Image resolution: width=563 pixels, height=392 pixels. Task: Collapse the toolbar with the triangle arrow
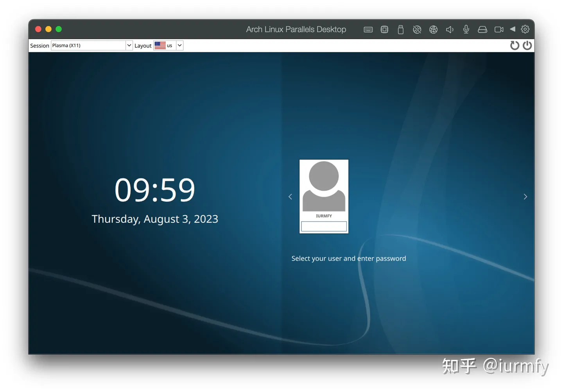click(x=513, y=29)
